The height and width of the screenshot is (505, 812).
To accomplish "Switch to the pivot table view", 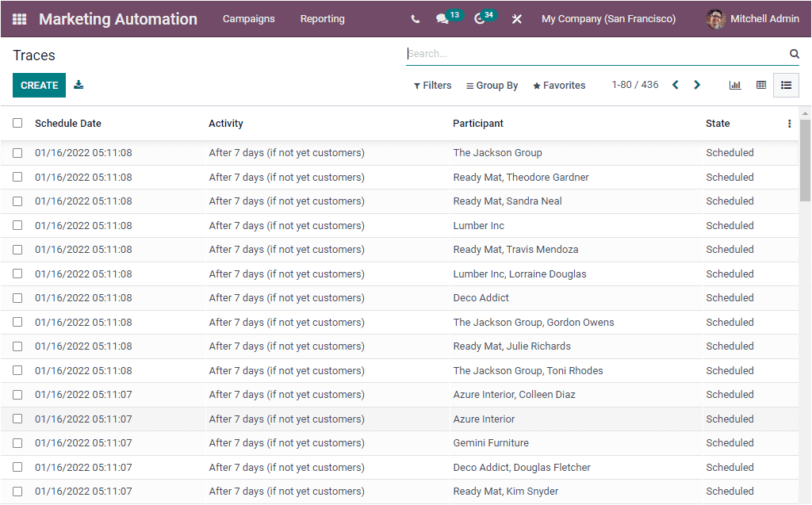I will 760,85.
